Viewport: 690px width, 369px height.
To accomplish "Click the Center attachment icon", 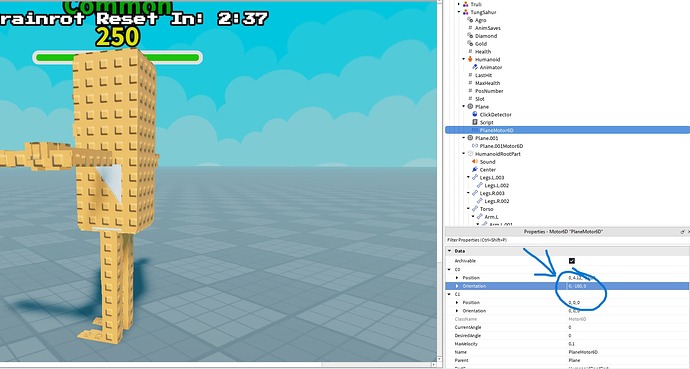I will coord(475,170).
